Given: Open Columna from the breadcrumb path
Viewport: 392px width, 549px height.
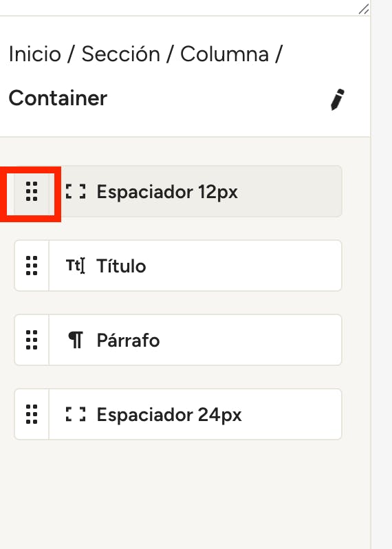Looking at the screenshot, I should point(224,54).
